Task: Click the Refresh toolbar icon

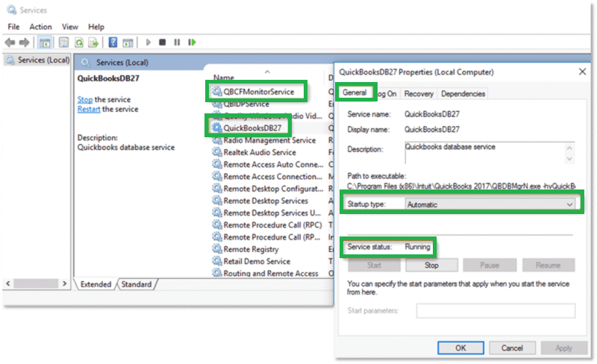Action: point(79,43)
